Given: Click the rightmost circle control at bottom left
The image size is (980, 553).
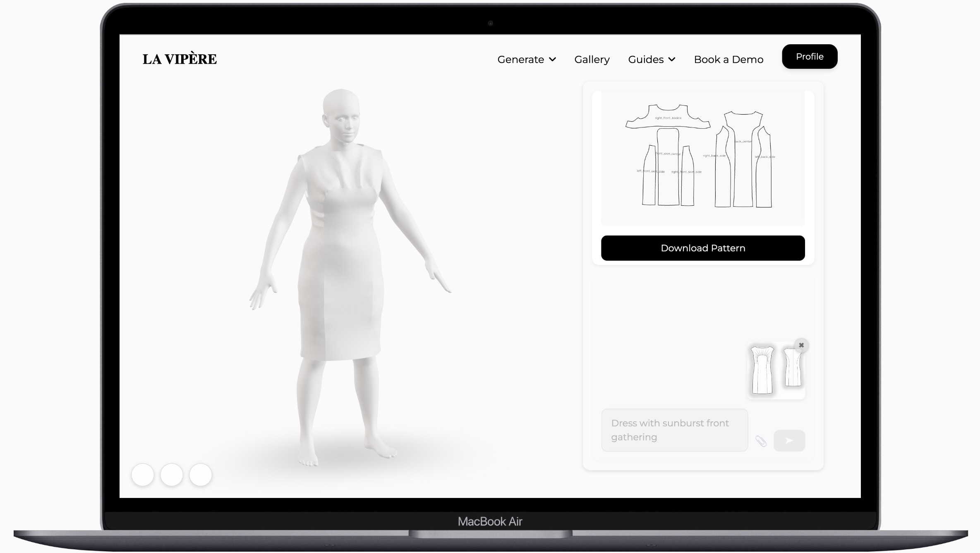Looking at the screenshot, I should [x=200, y=475].
